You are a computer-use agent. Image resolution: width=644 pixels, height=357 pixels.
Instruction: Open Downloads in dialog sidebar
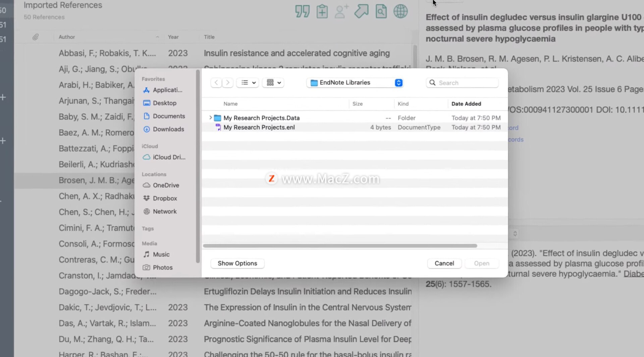(x=164, y=129)
